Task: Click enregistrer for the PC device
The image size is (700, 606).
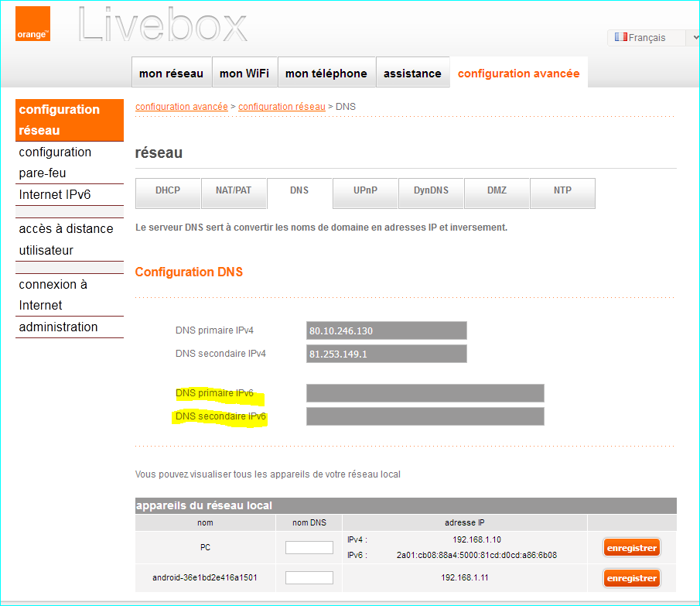Action: 632,547
